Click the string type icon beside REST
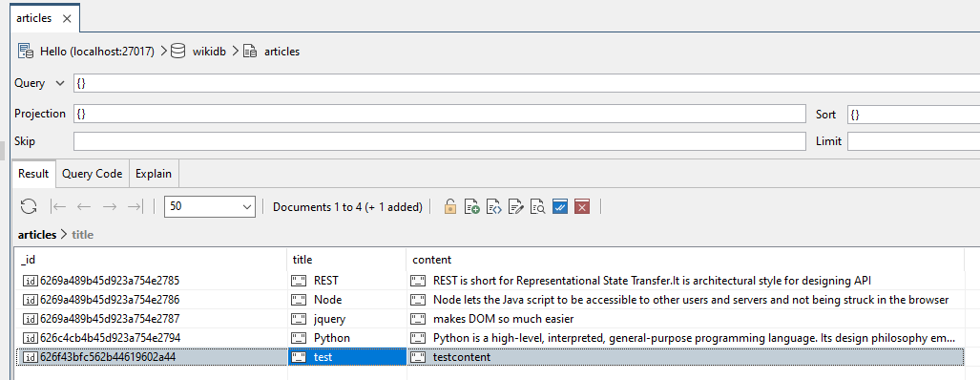Screen dimensions: 980x380 point(300,281)
